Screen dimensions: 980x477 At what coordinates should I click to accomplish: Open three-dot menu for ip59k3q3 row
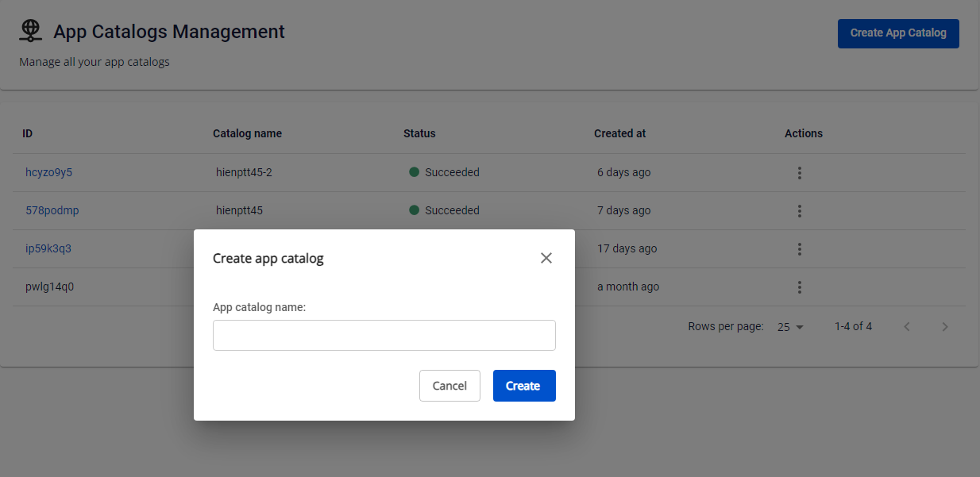(799, 249)
